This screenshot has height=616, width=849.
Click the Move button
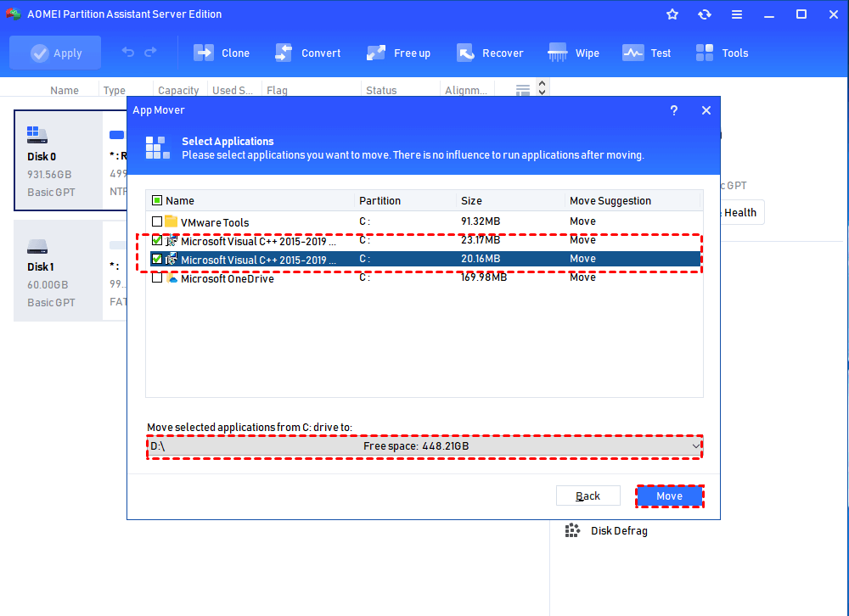click(x=670, y=496)
